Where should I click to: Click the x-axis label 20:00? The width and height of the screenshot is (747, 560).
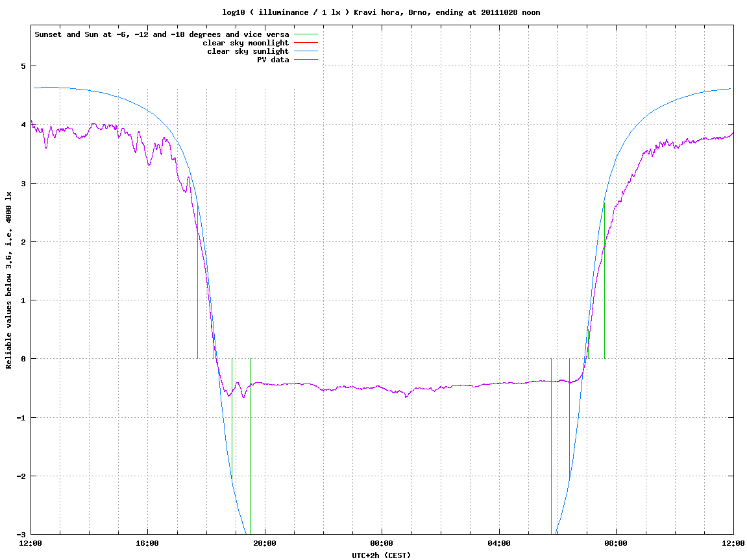point(265,543)
